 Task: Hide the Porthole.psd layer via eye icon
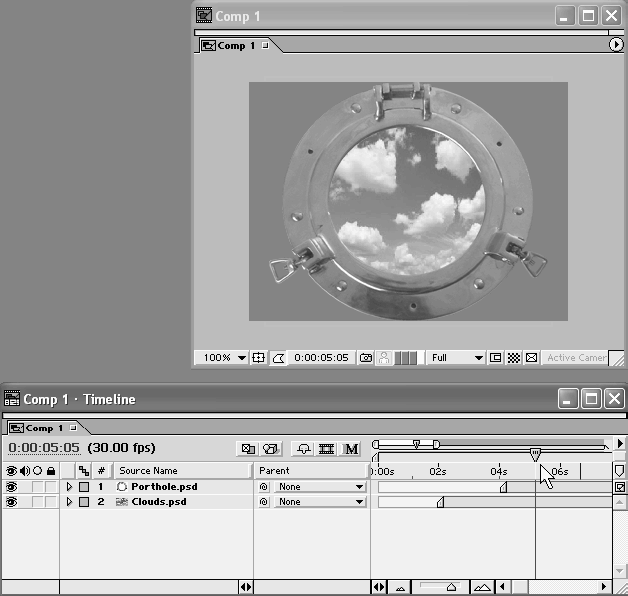(12, 487)
